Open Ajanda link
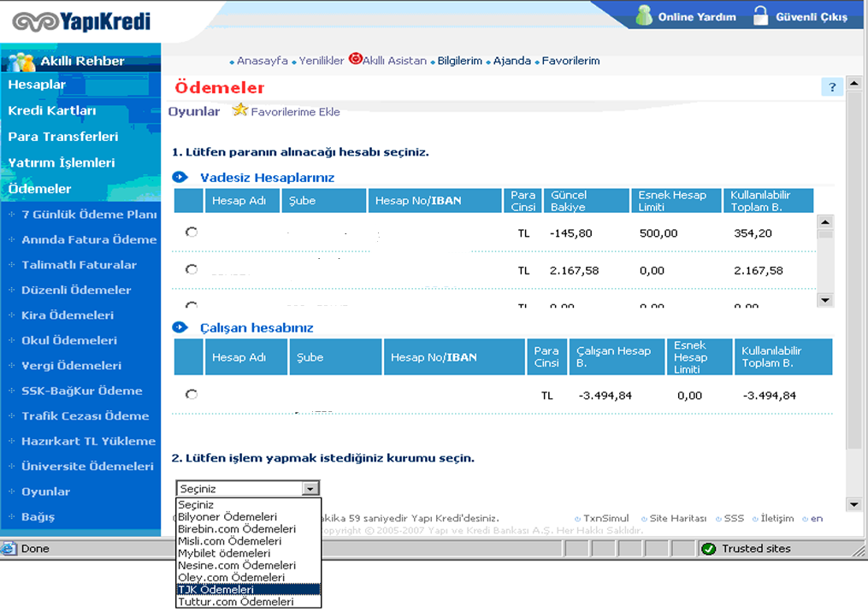Viewport: 868px width, 612px height. [512, 61]
